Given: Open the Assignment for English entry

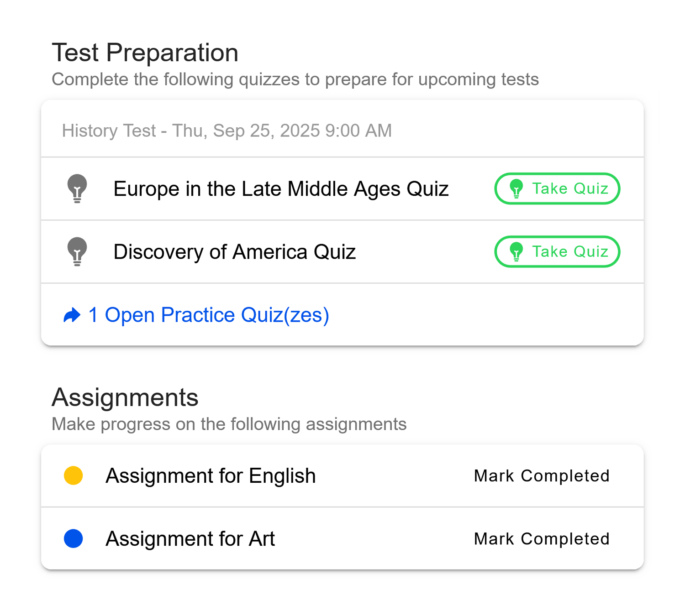Looking at the screenshot, I should tap(211, 475).
